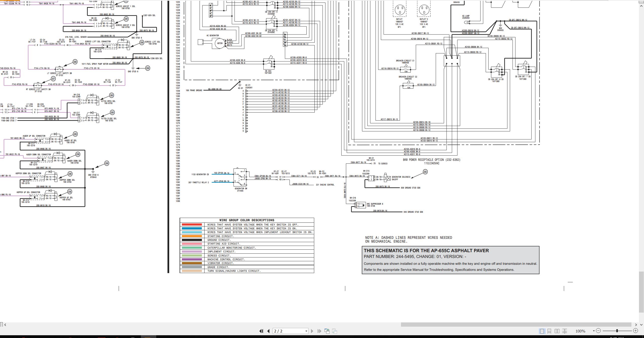Click the horizontal scrollbar right arrow

(636, 325)
